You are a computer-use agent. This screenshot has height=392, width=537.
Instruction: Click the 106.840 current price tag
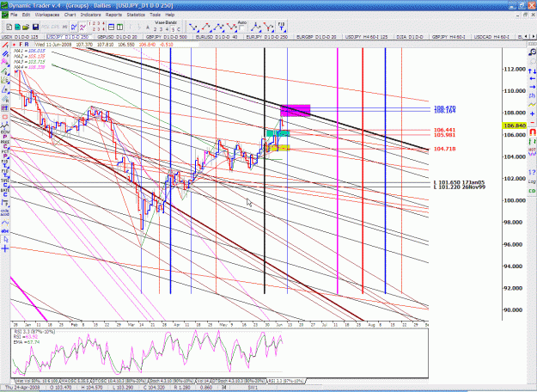(514, 126)
